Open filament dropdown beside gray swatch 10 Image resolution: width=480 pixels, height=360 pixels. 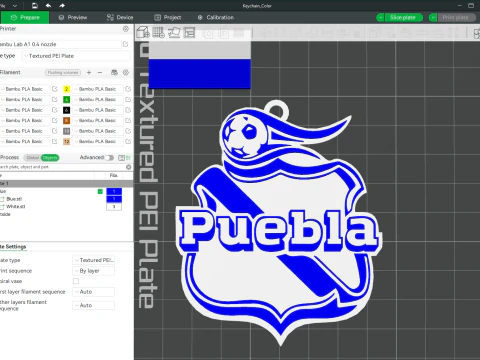[98, 131]
